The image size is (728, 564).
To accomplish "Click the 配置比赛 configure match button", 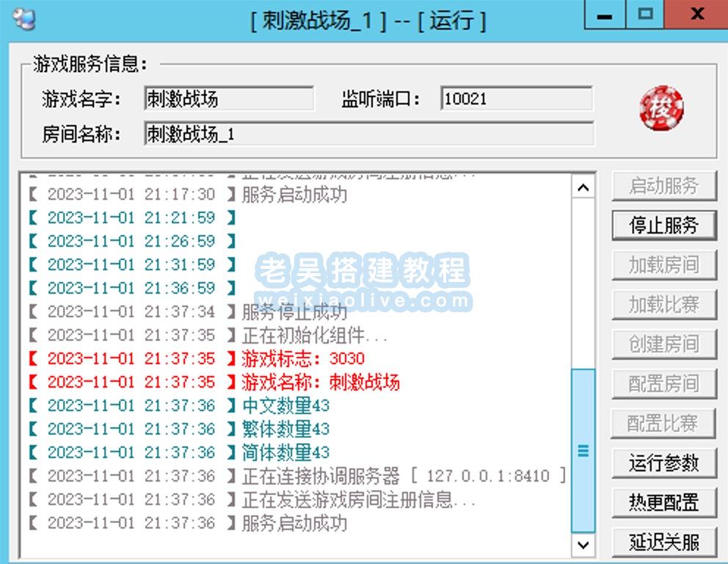I will coord(663,423).
